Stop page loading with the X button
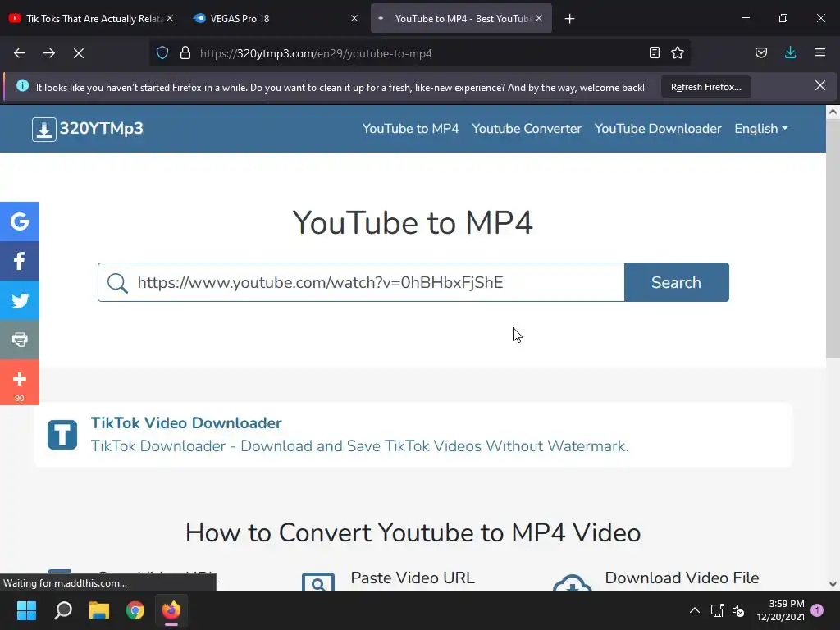This screenshot has height=630, width=840. [79, 53]
